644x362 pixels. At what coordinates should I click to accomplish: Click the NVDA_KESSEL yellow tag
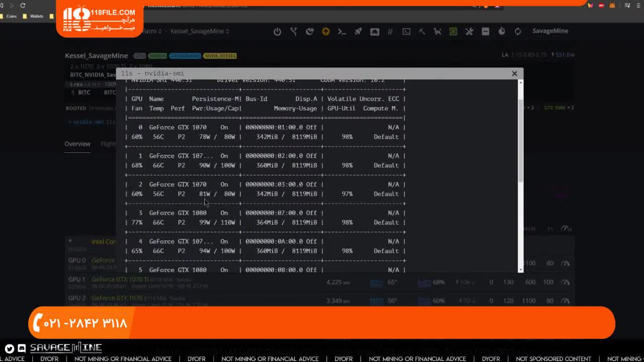pyautogui.click(x=220, y=56)
